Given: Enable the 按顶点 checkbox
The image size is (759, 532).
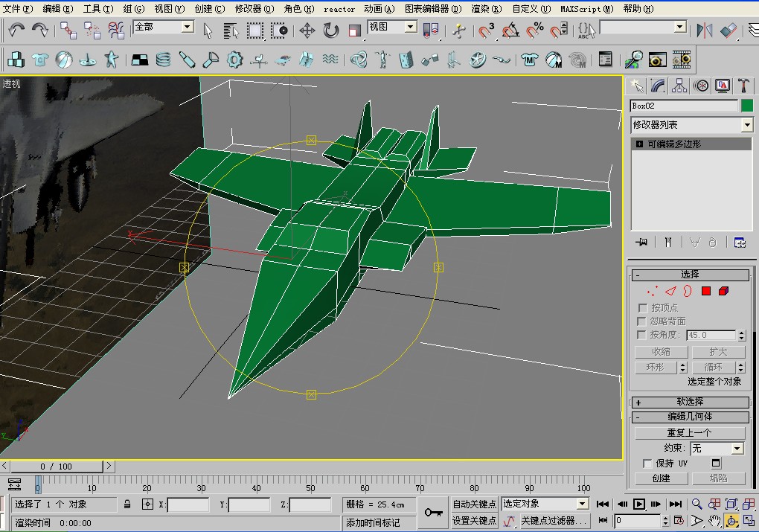Looking at the screenshot, I should click(643, 308).
